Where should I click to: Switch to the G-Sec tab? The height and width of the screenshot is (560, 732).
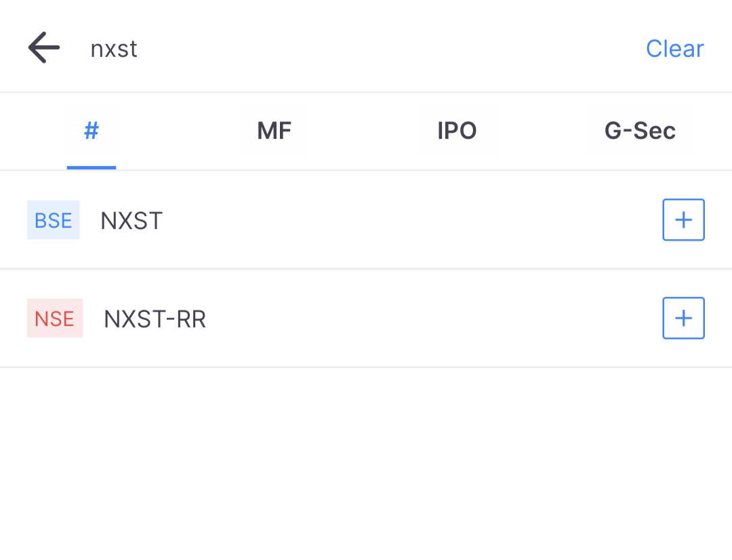point(640,131)
